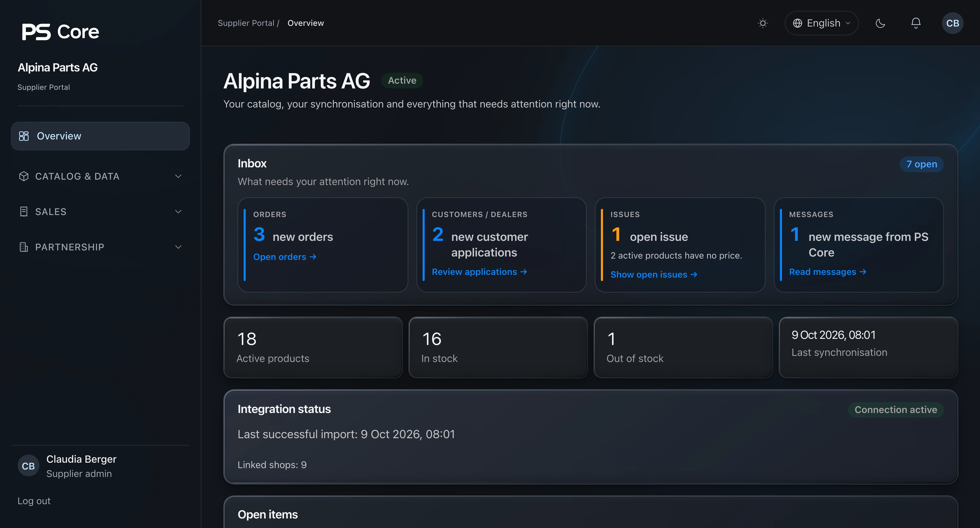Click 'new customer applications' text

click(x=489, y=244)
